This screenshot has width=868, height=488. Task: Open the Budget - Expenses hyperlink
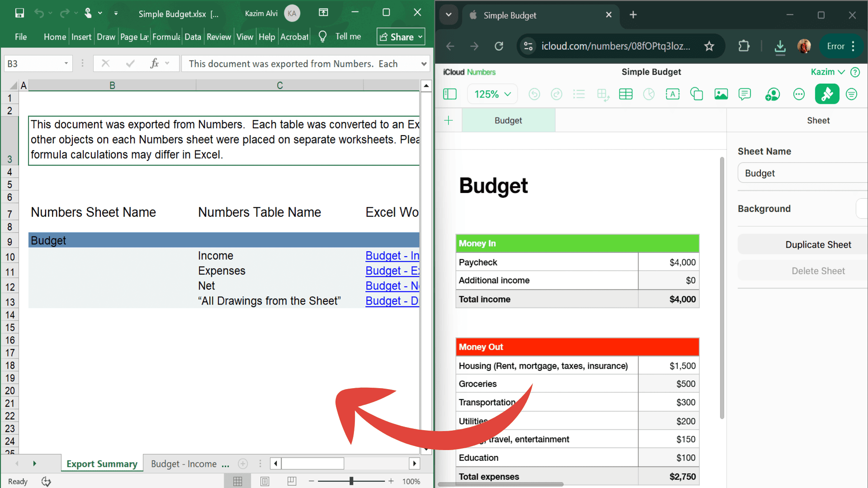(x=392, y=271)
